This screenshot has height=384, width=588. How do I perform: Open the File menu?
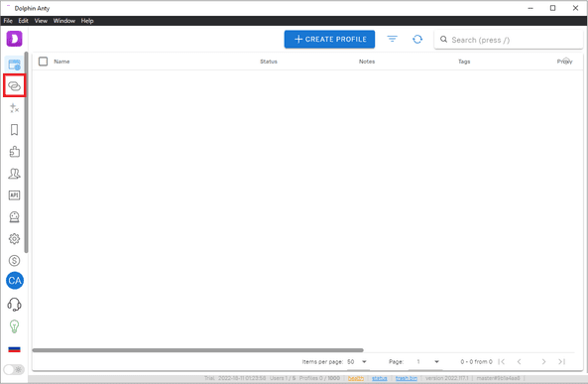[x=8, y=21]
